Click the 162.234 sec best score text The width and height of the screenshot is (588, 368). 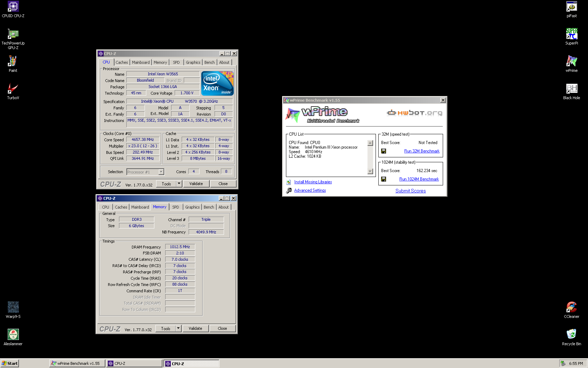427,171
